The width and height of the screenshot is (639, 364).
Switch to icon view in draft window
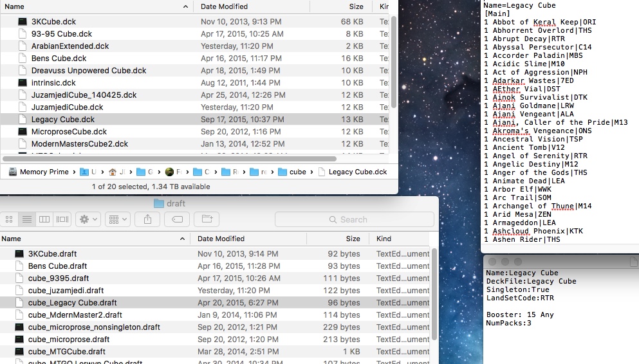(9, 219)
